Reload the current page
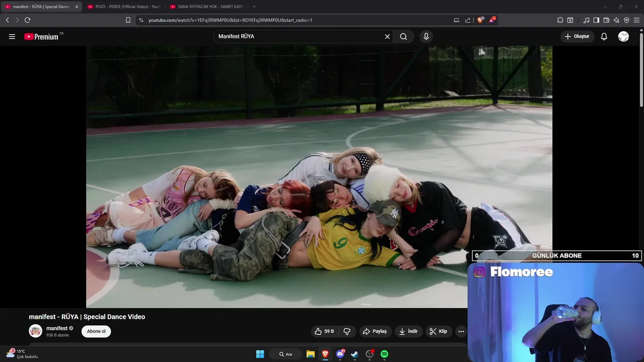Image resolution: width=644 pixels, height=362 pixels. [27, 20]
